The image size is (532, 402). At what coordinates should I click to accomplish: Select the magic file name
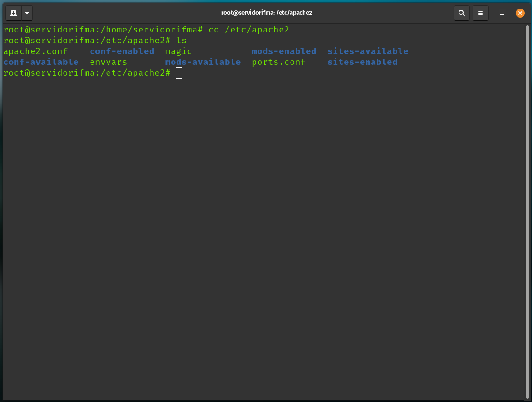click(178, 51)
